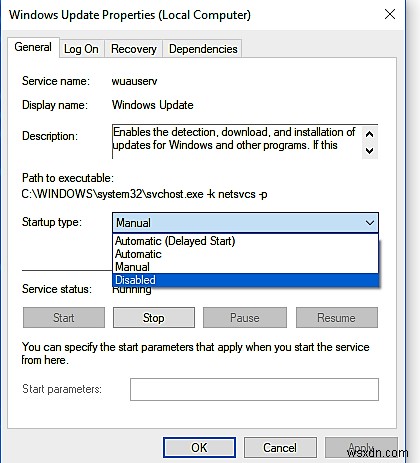Screen dimensions: 420x463
Task: Choose Automatic (Delayed Start) startup option
Action: click(245, 241)
